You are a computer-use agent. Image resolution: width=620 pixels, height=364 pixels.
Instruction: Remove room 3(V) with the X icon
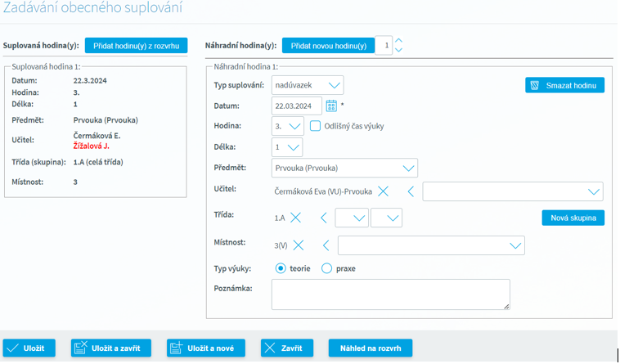coord(298,245)
